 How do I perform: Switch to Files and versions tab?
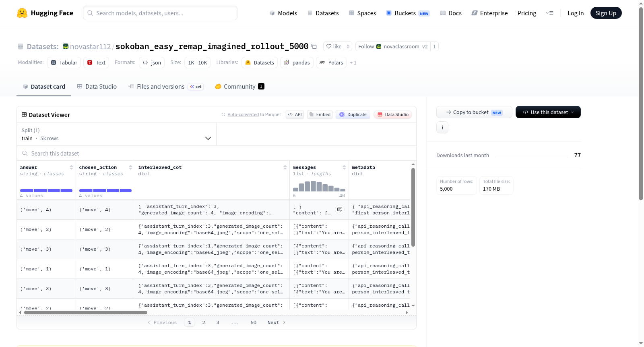point(166,87)
